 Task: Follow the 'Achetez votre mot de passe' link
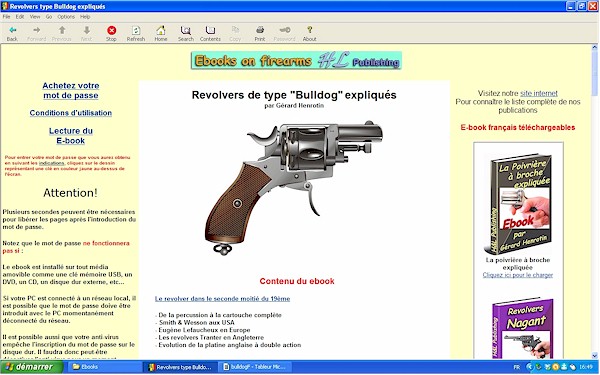point(71,91)
